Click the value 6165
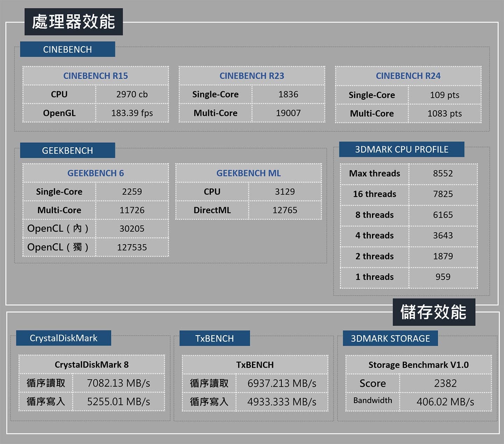The height and width of the screenshot is (444, 504). point(443,215)
